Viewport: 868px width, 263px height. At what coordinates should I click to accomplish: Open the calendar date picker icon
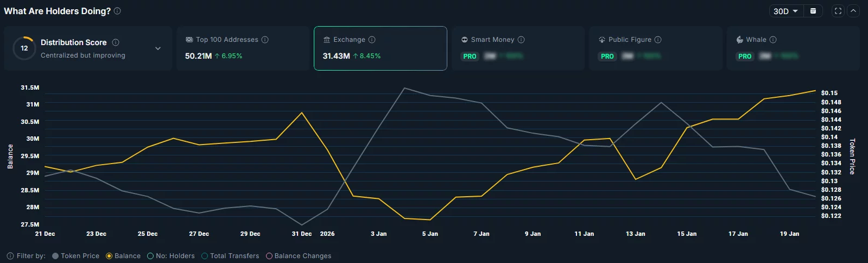(x=813, y=11)
